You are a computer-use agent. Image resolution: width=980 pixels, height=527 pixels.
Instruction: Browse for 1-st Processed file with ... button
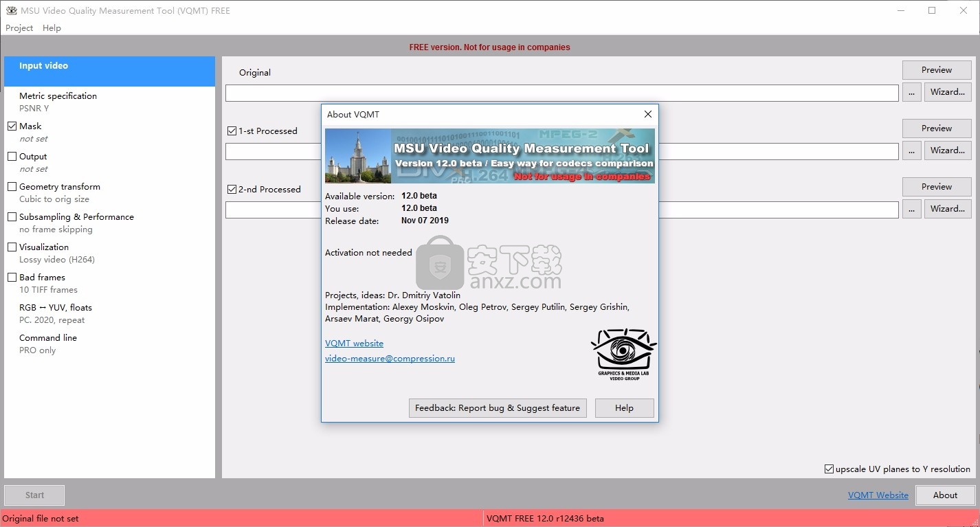pos(911,150)
